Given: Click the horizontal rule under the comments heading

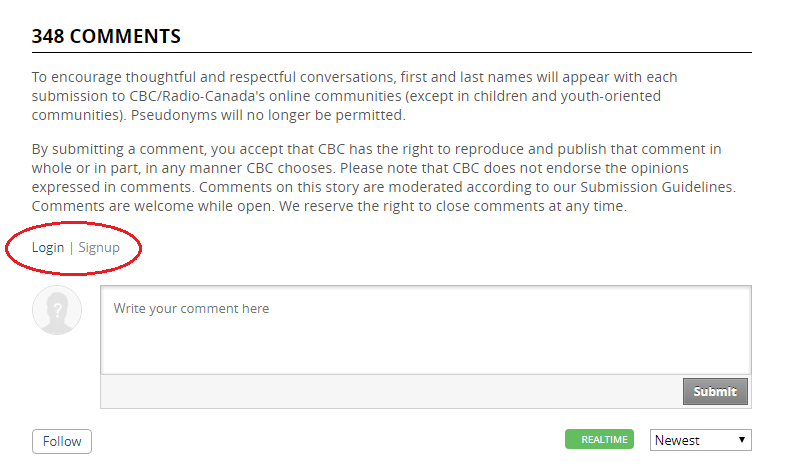Looking at the screenshot, I should (x=391, y=52).
